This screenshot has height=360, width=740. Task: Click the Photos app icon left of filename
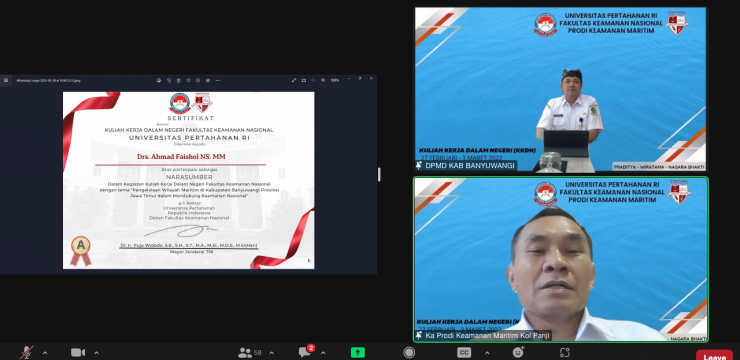[x=6, y=80]
